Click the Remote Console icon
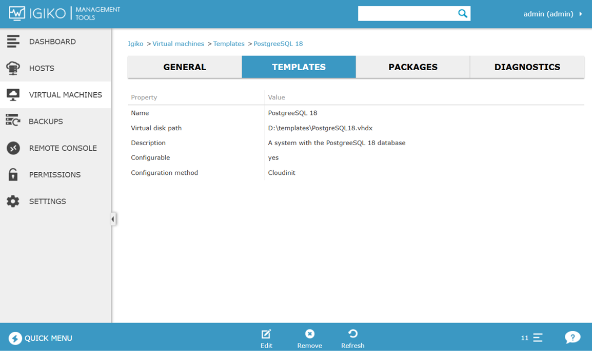The width and height of the screenshot is (592, 364). (13, 148)
